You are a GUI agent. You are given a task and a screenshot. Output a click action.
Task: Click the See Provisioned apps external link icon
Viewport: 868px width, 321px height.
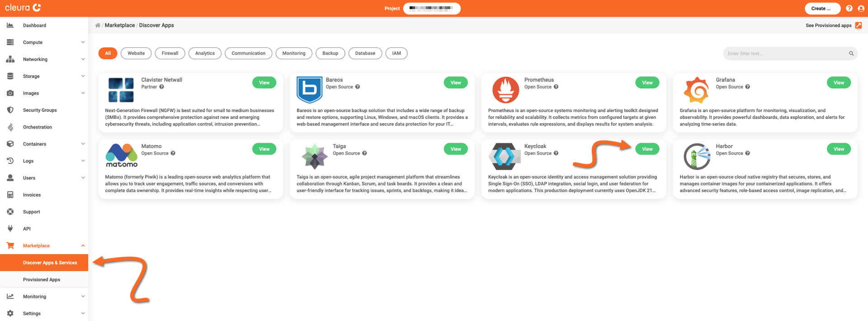tap(858, 25)
